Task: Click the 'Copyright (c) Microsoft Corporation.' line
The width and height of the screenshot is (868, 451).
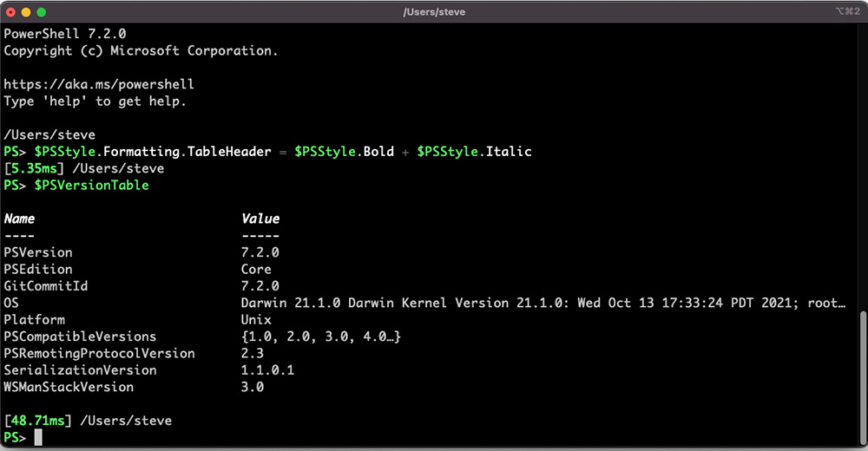Action: tap(141, 50)
